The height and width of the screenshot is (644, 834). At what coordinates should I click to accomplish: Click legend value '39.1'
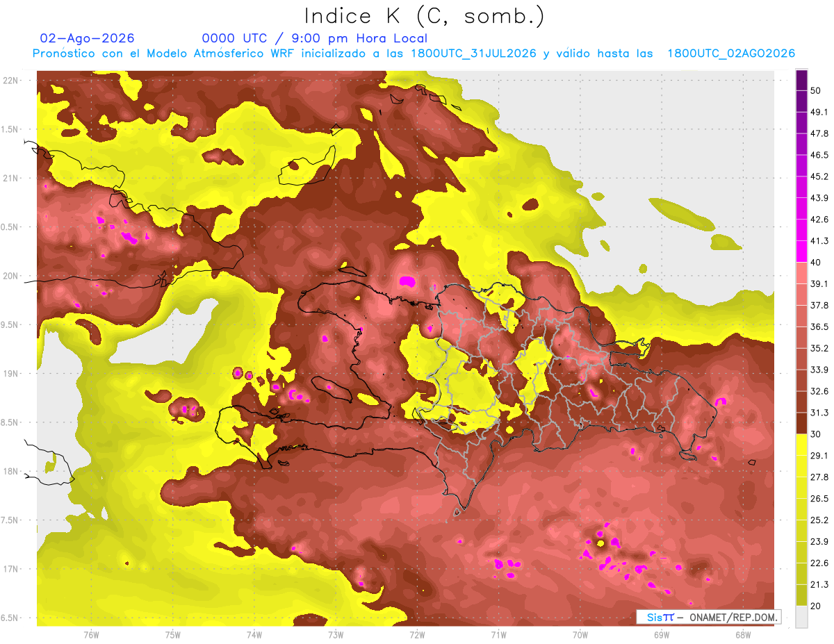[820, 283]
